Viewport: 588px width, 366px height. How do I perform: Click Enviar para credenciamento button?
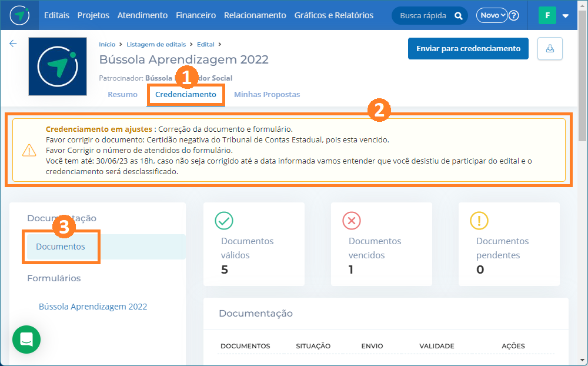point(469,48)
